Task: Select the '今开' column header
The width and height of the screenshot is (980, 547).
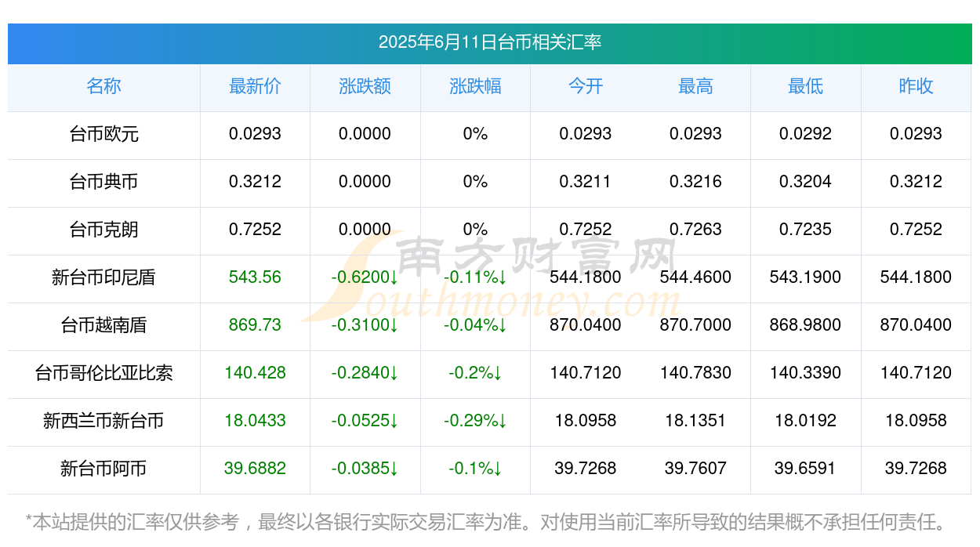Action: click(x=586, y=86)
